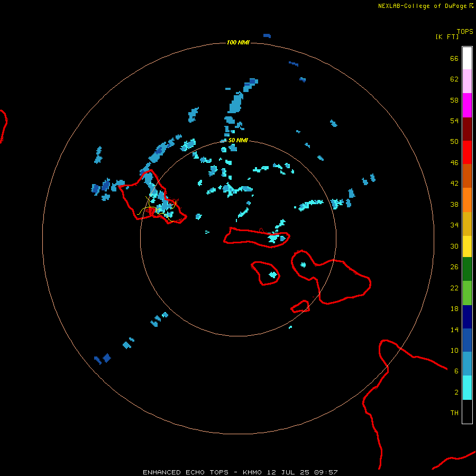
Task: Click the 26 legend value
Action: point(454,267)
